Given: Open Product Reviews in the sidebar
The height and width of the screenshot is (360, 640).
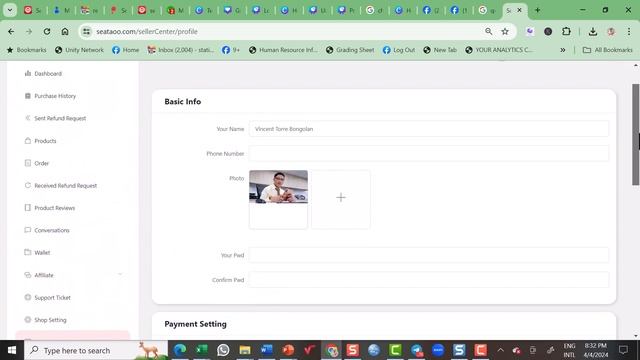Looking at the screenshot, I should pyautogui.click(x=50, y=208).
